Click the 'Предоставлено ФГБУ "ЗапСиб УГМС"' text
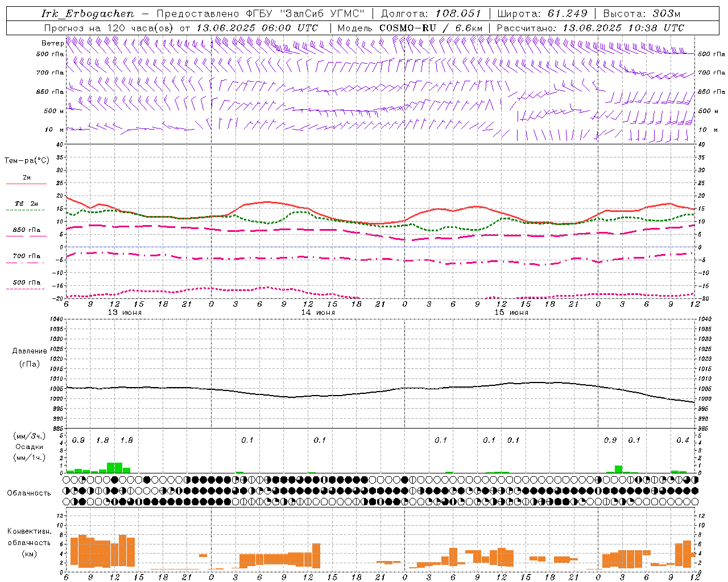Viewport: 728px width, 582px height. [x=260, y=14]
